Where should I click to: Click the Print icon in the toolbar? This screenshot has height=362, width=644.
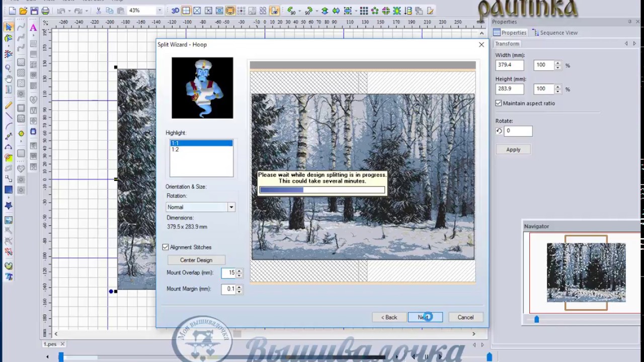[45, 11]
